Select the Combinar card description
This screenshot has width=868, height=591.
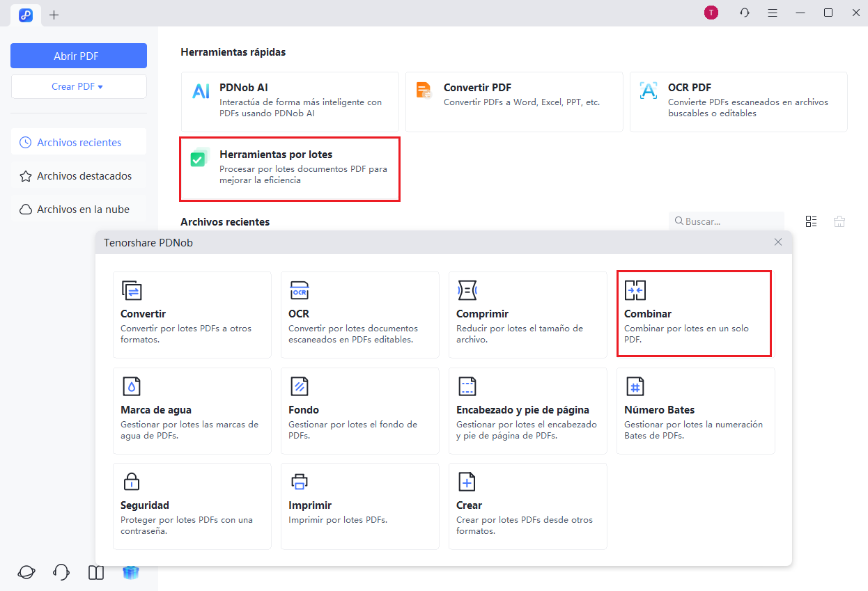[x=687, y=333]
